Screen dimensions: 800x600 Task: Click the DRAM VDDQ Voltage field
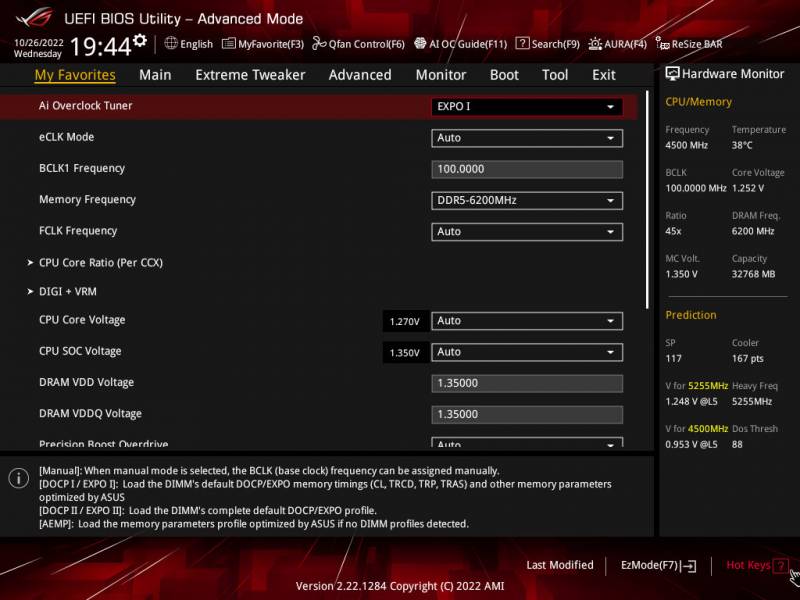tap(527, 414)
